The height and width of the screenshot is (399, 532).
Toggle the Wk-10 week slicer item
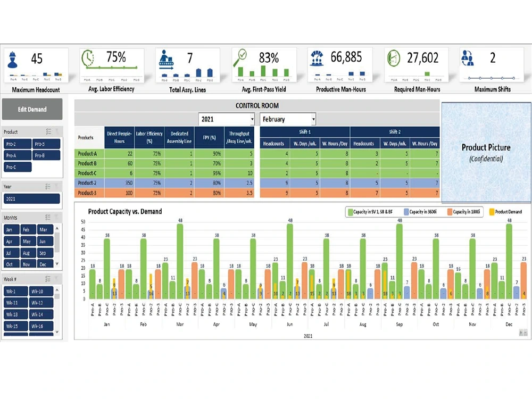[x=41, y=292]
